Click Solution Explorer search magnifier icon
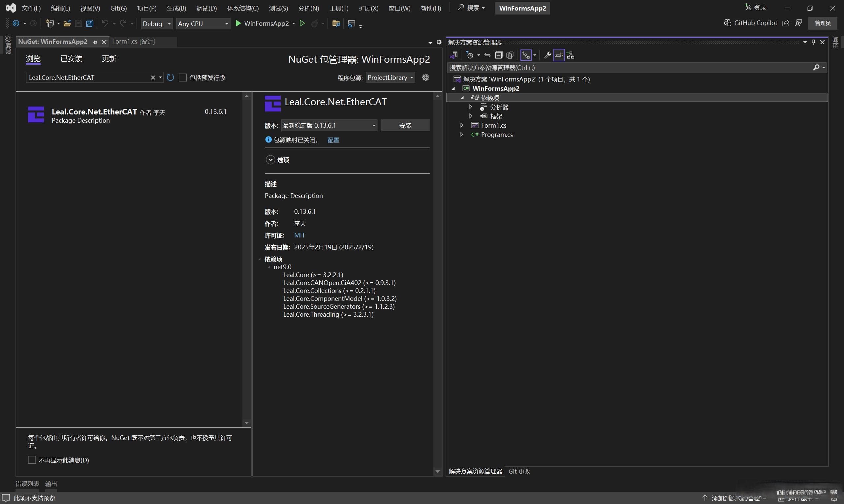844x504 pixels. click(816, 68)
